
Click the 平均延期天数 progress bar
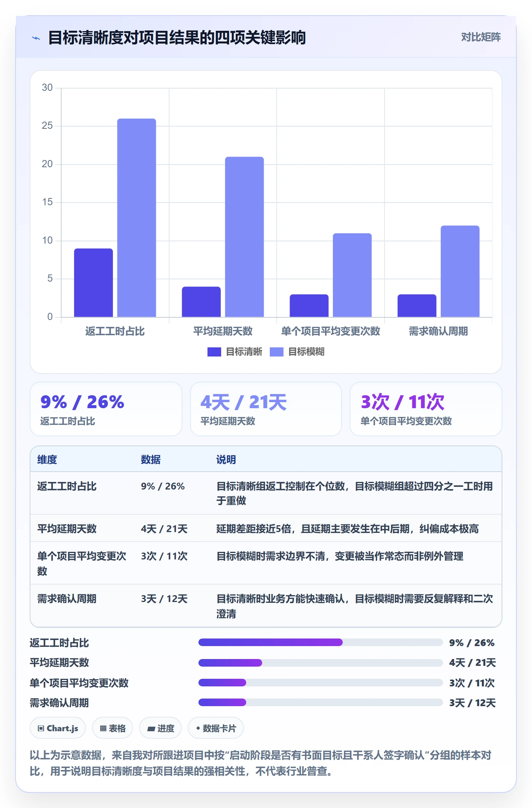point(320,662)
